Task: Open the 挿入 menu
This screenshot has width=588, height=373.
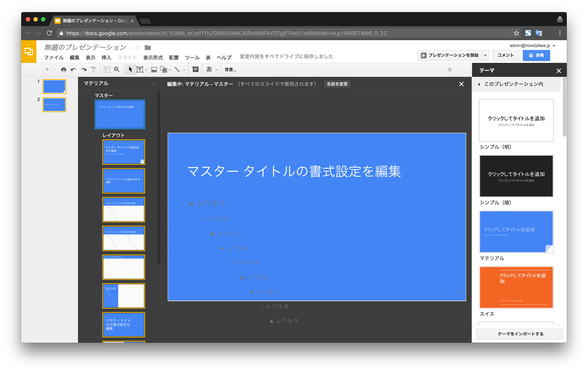Action: [x=106, y=57]
